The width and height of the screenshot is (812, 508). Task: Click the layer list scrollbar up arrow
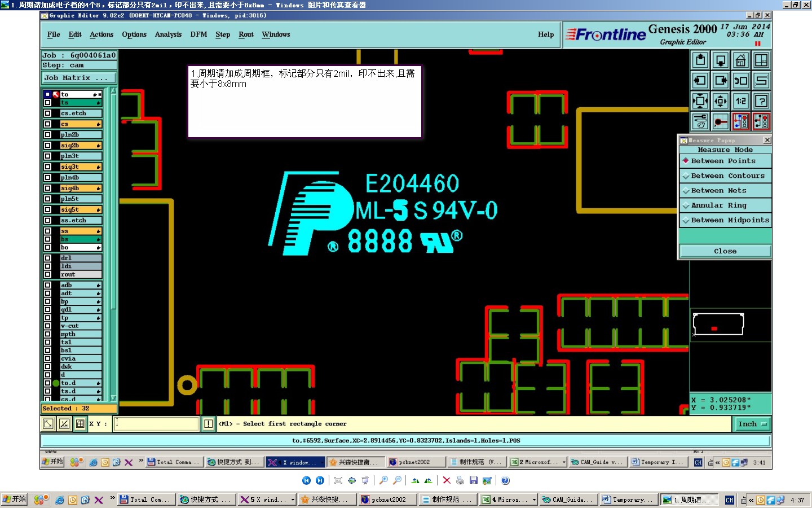click(113, 91)
